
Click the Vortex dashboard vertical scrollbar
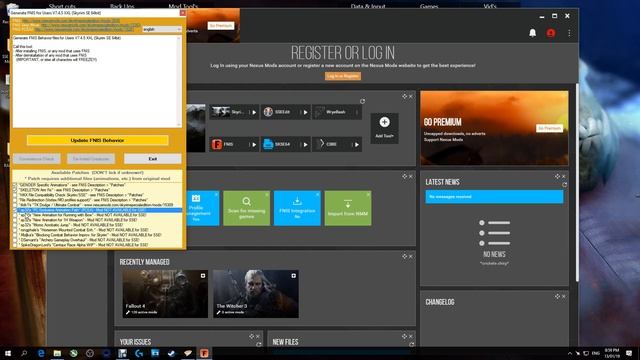pyautogui.click(x=577, y=182)
